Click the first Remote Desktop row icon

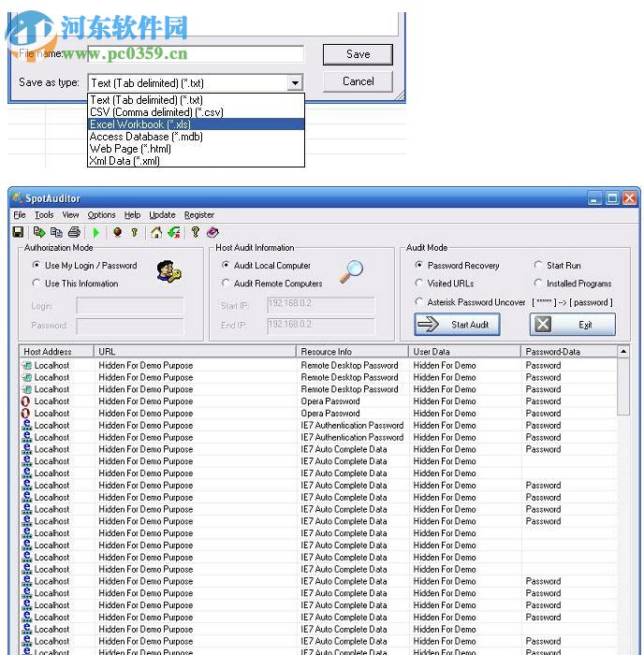click(26, 366)
